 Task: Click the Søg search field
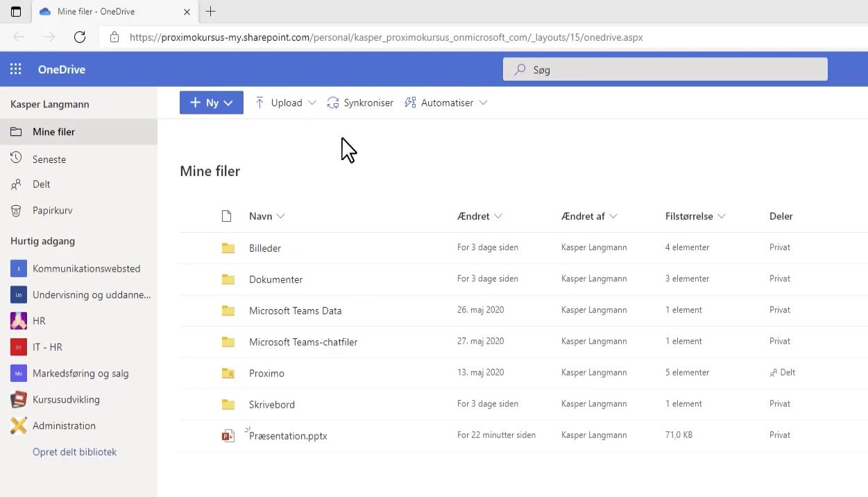(665, 69)
